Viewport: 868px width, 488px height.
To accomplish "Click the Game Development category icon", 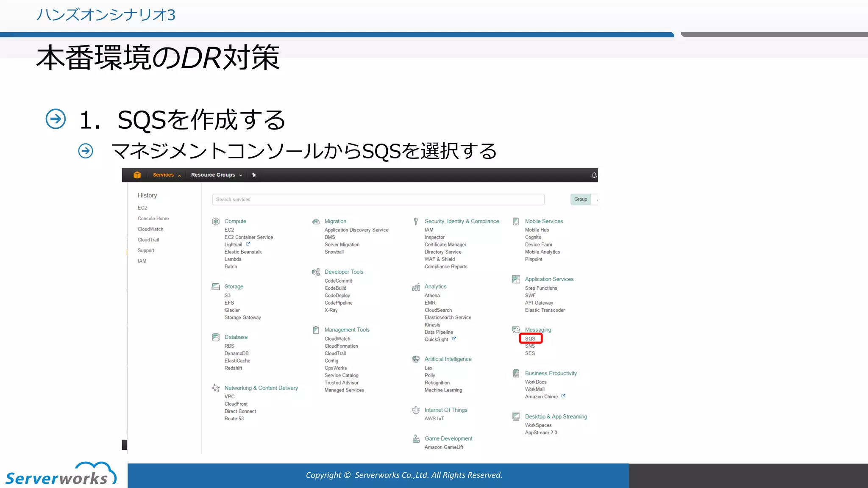I will pos(416,439).
